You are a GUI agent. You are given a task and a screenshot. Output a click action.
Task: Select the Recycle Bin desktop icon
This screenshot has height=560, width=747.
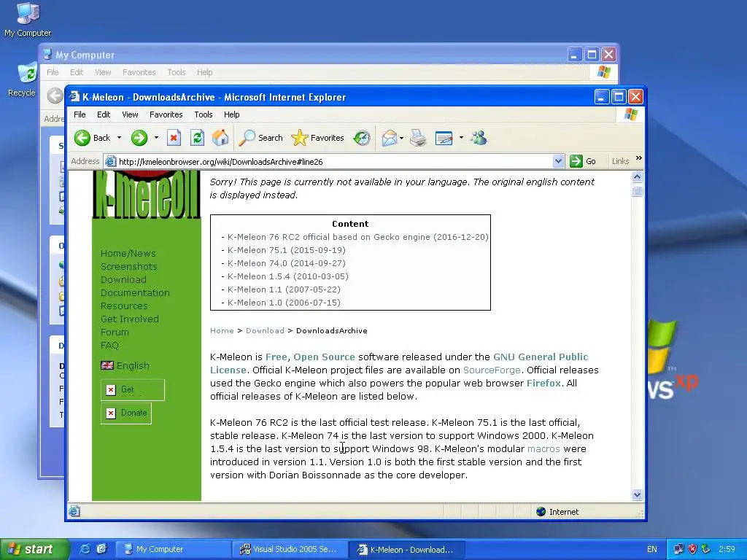coord(23,79)
